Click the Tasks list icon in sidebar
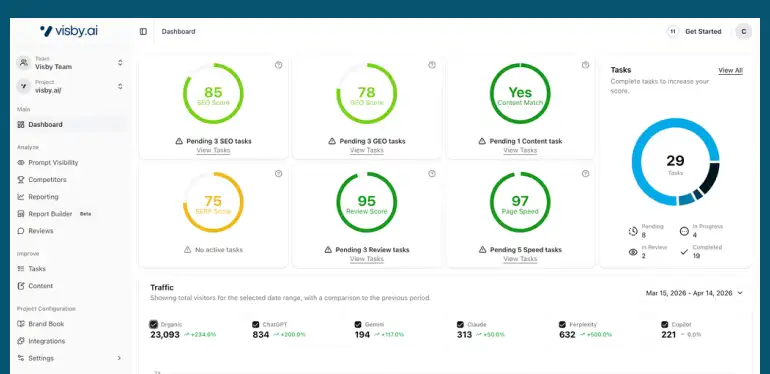 click(21, 269)
